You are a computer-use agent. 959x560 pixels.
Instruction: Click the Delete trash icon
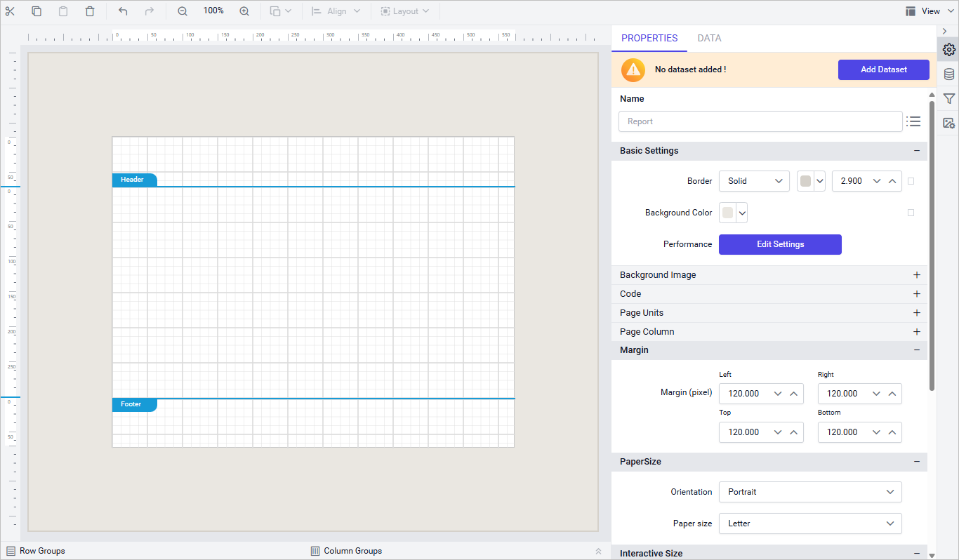(x=90, y=11)
